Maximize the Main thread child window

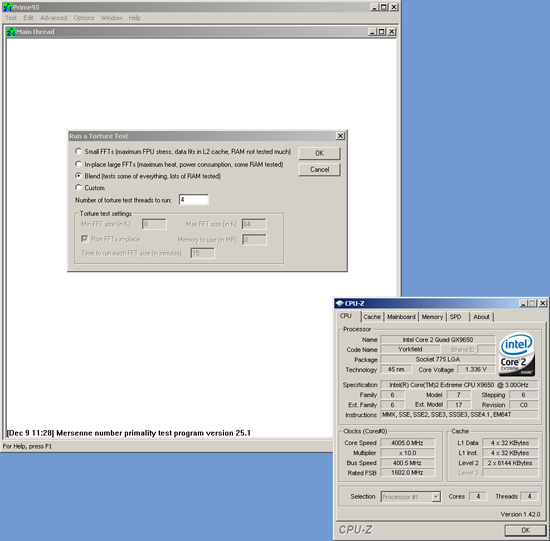click(x=381, y=32)
